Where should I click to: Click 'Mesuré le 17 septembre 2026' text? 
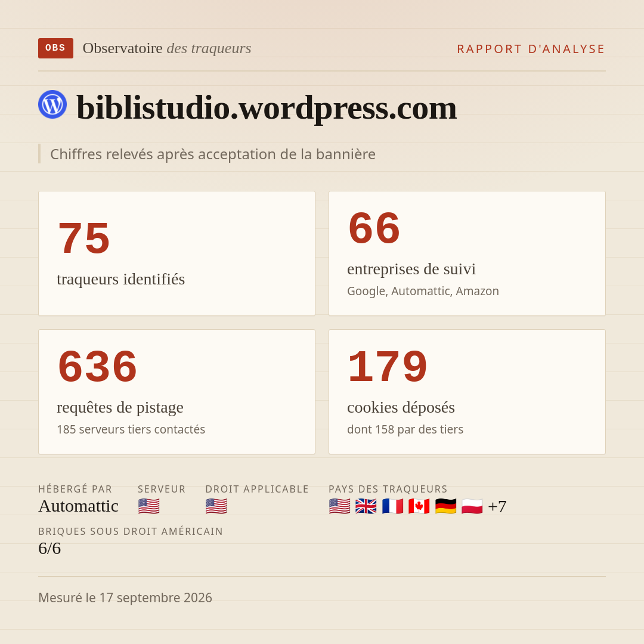125,597
